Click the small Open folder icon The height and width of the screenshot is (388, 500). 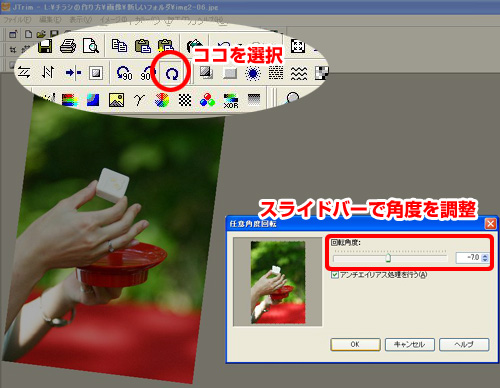pos(41,34)
